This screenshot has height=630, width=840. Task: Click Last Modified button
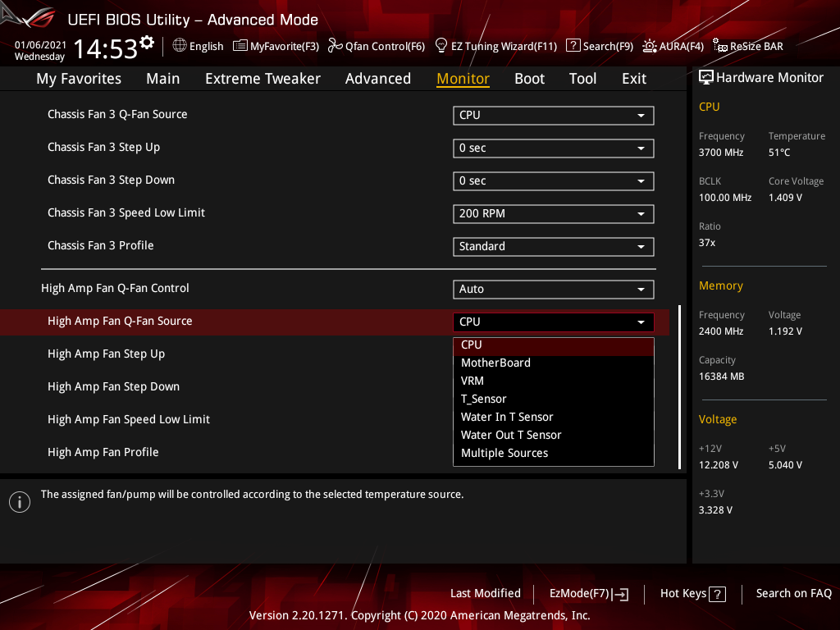[x=486, y=594]
